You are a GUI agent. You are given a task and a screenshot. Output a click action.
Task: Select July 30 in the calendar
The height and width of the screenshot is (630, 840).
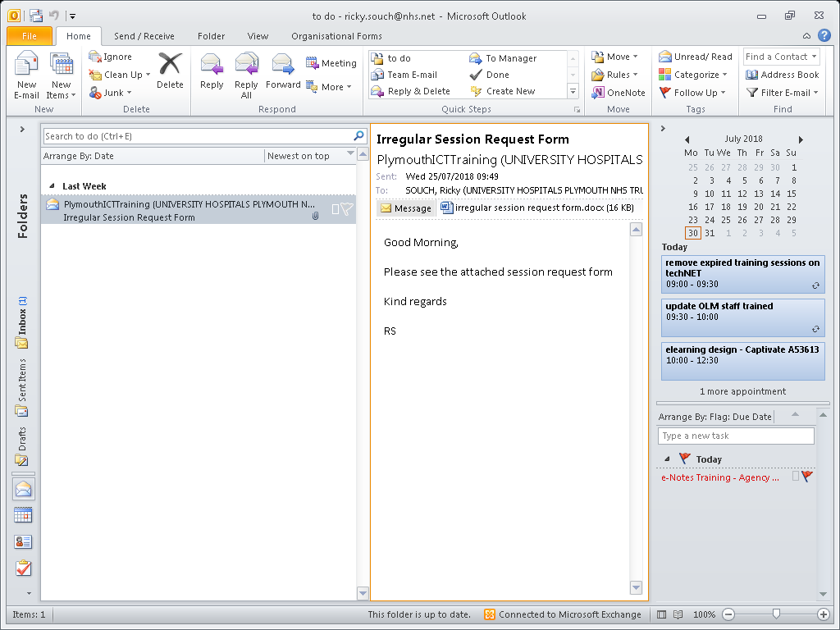[x=692, y=233]
